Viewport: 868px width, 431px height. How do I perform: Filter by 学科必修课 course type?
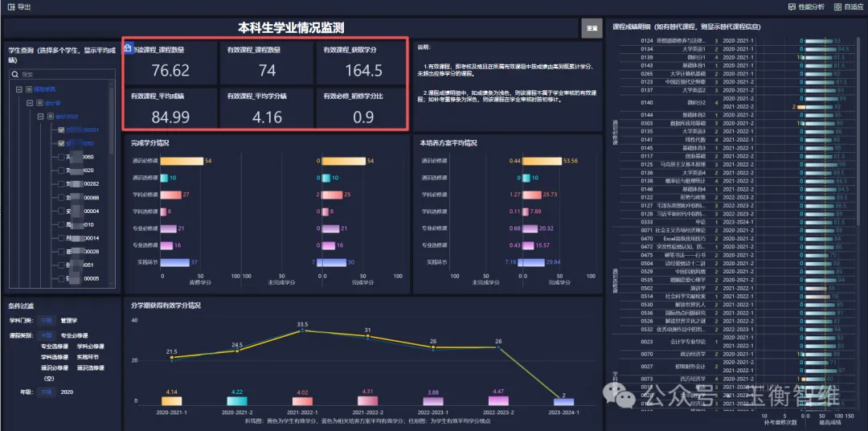90,347
